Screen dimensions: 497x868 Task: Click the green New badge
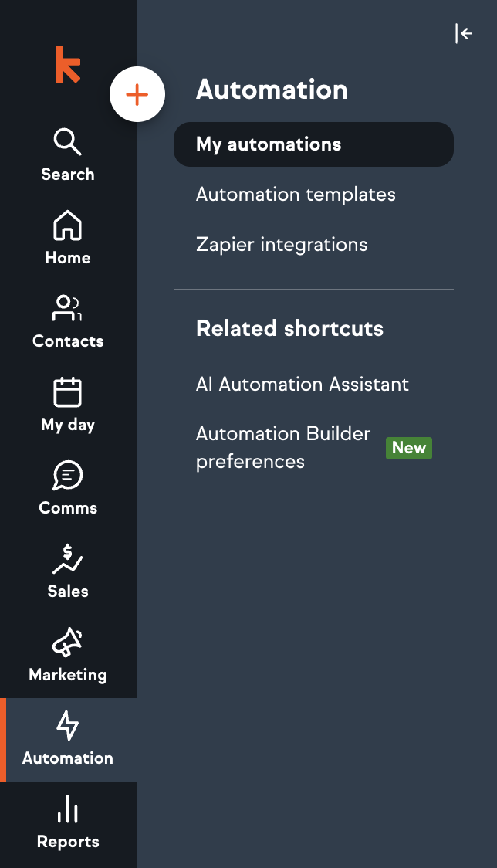[x=409, y=448]
